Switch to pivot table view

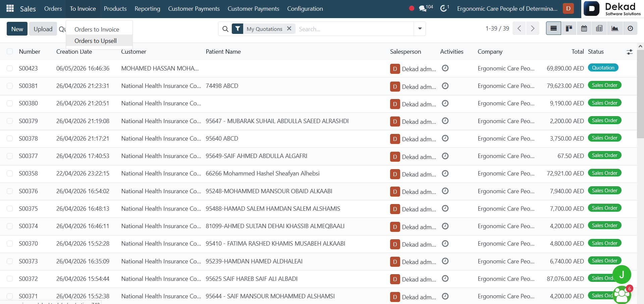[x=599, y=29]
